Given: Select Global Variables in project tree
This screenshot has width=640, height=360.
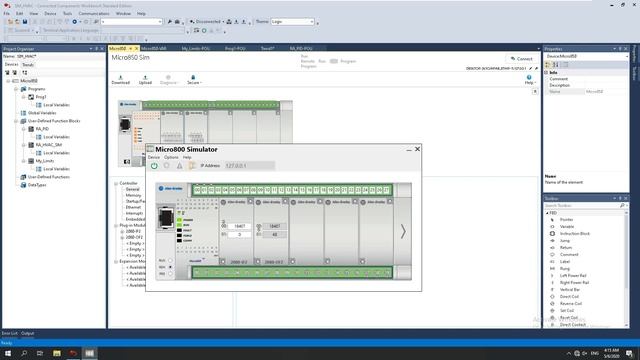Looking at the screenshot, I should coord(42,113).
